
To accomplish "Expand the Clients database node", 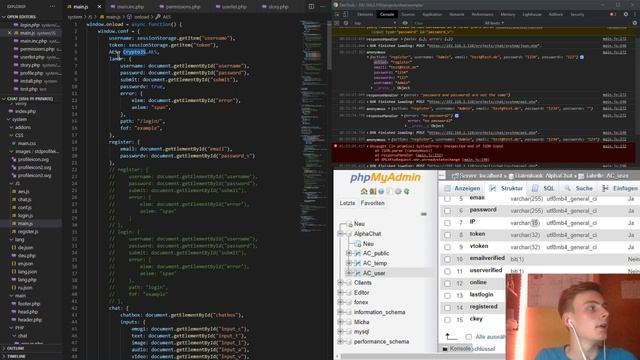I will click(340, 282).
